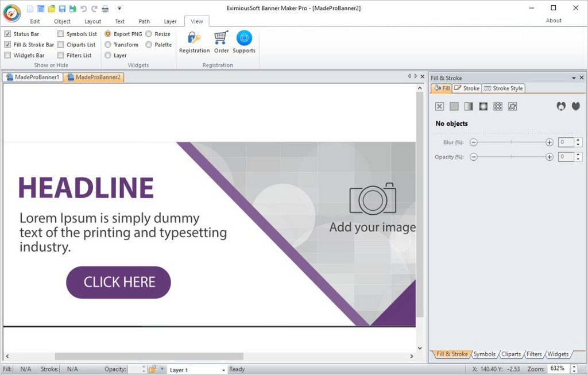Open the Order shopping cart icon
The image size is (588, 375).
[221, 38]
